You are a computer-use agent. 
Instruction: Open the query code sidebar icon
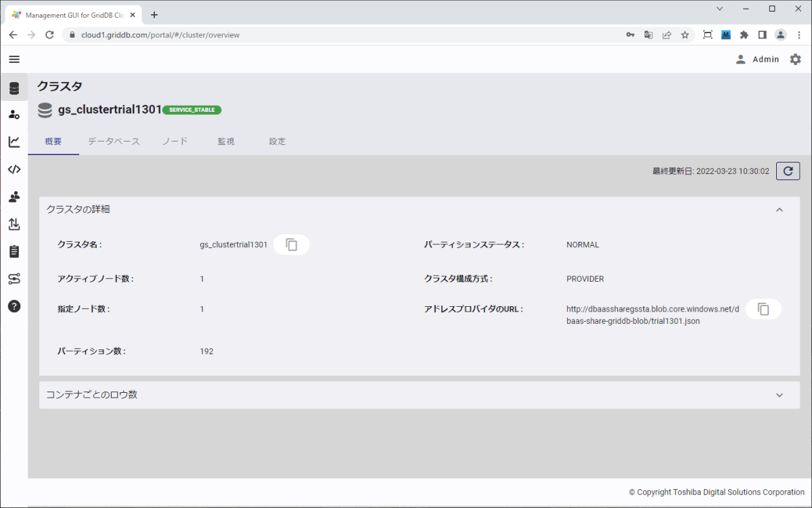[14, 169]
